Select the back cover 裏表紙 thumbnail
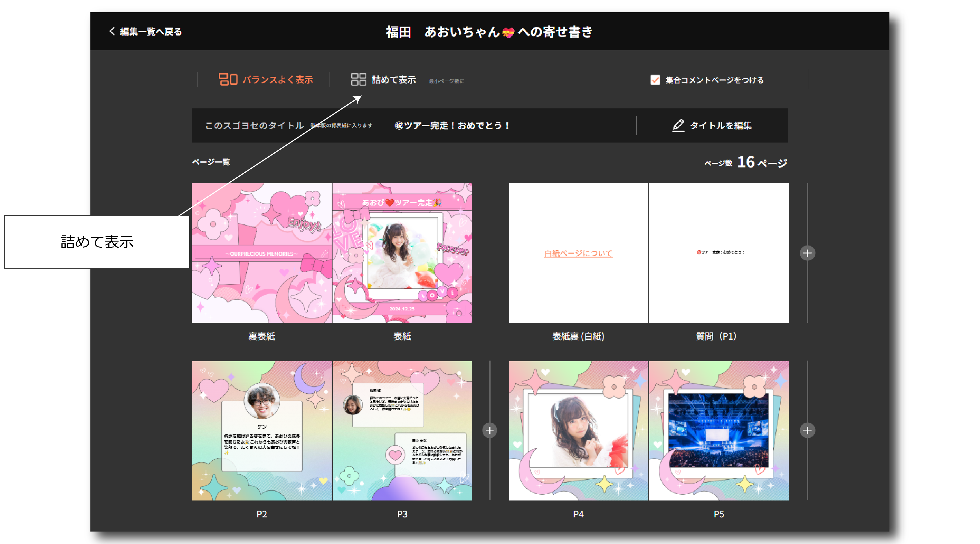 point(262,253)
